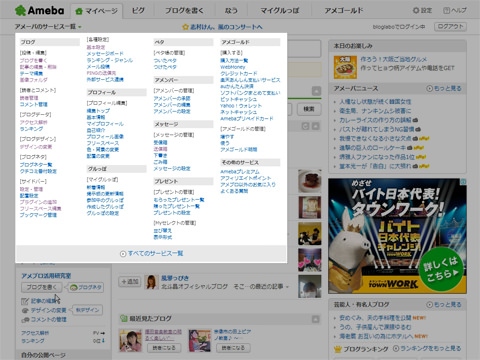The image size is (480, 360).
Task: Click the 記事の編集 pencil icon
Action: (x=25, y=301)
